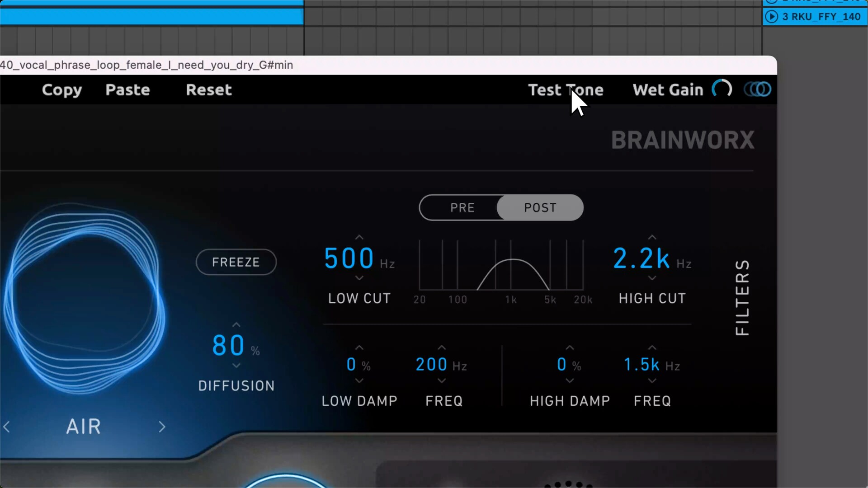Image resolution: width=868 pixels, height=488 pixels.
Task: Click the AIR reverb type label
Action: click(x=84, y=427)
